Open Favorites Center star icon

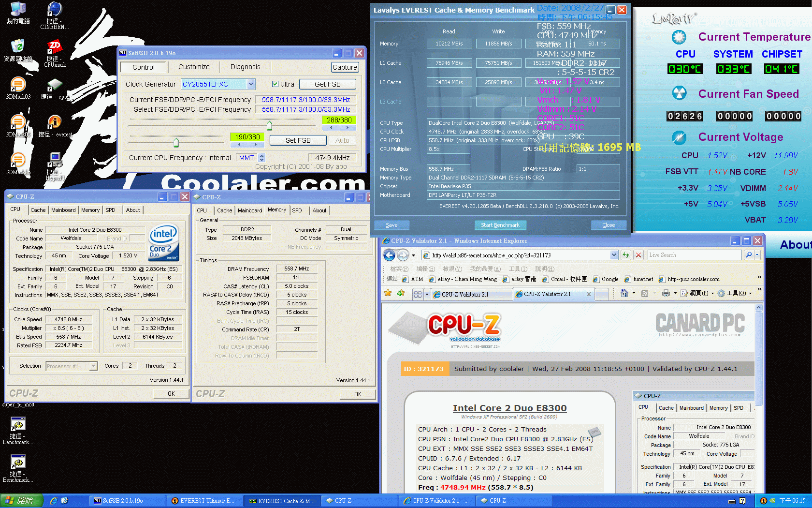pos(388,293)
